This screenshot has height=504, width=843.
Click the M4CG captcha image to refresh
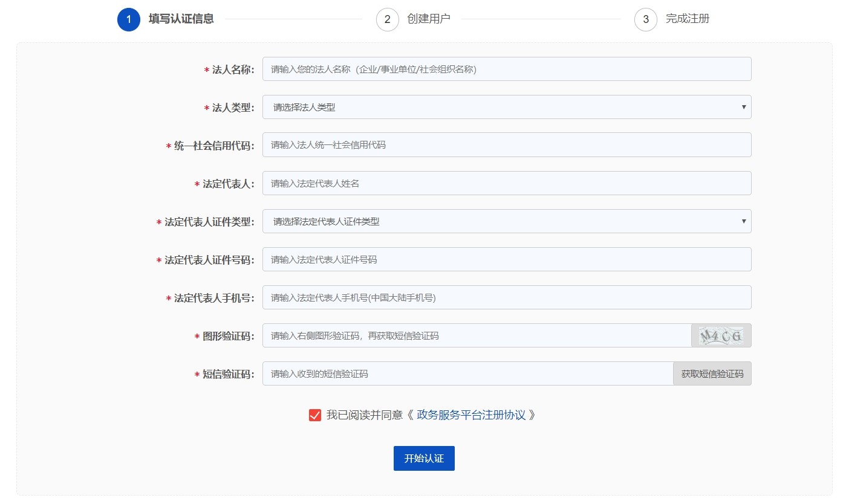click(x=721, y=335)
